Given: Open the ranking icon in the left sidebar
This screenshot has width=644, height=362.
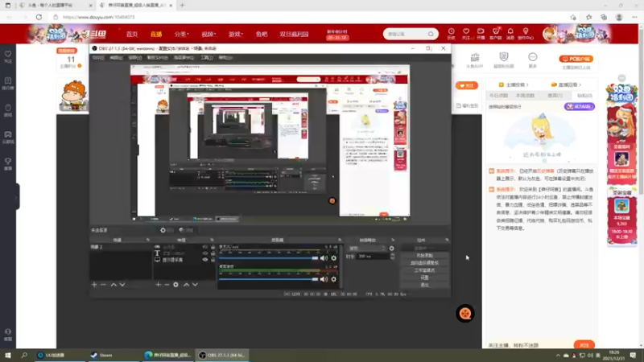Looking at the screenshot, I should pos(8,84).
